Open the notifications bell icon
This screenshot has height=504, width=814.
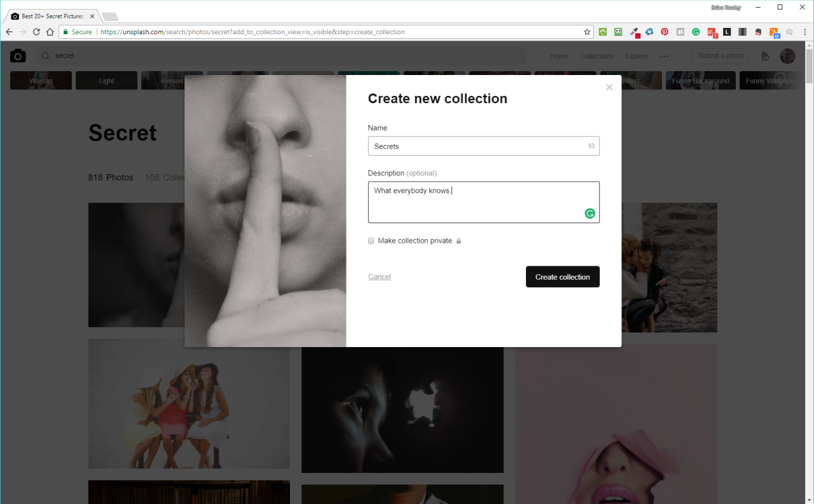click(766, 56)
